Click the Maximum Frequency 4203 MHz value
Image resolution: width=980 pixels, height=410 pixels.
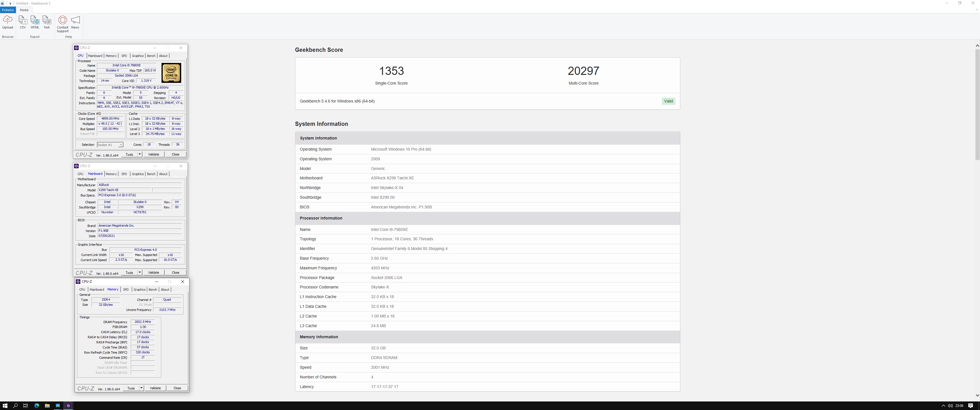click(380, 268)
